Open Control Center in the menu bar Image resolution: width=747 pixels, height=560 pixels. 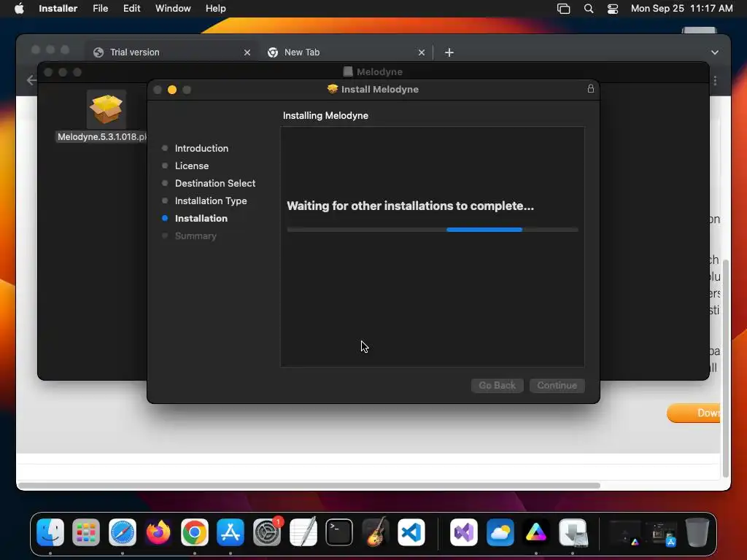[x=613, y=9]
